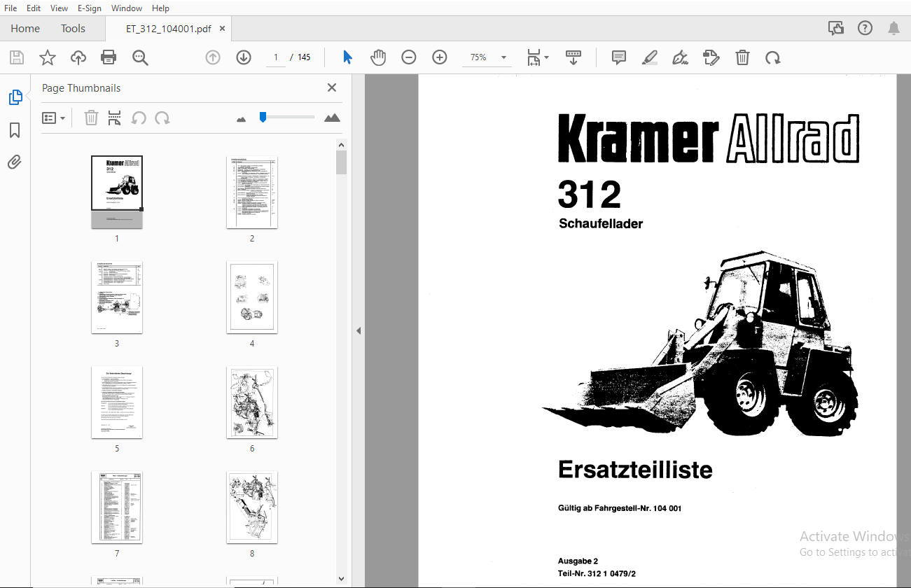The image size is (911, 588).
Task: Open the thumbnails panel options dropdown
Action: [54, 118]
